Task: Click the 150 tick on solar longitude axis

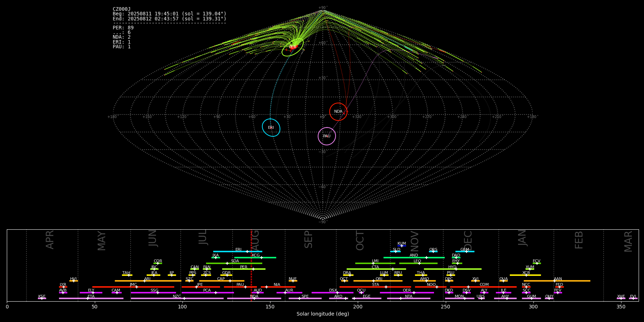Action: [x=270, y=307]
